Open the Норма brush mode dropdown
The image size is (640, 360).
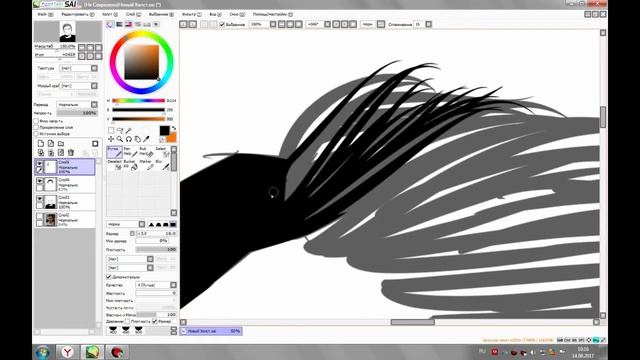pos(126,224)
